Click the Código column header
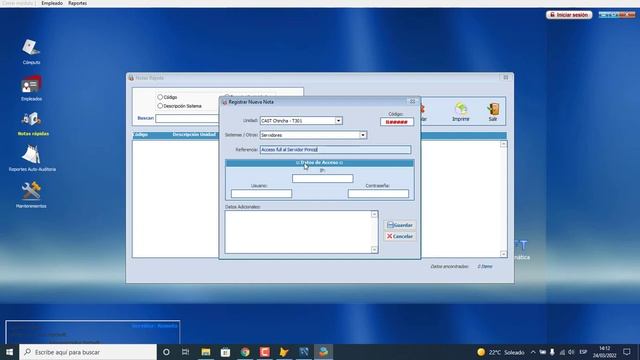The image size is (640, 360). 140,135
